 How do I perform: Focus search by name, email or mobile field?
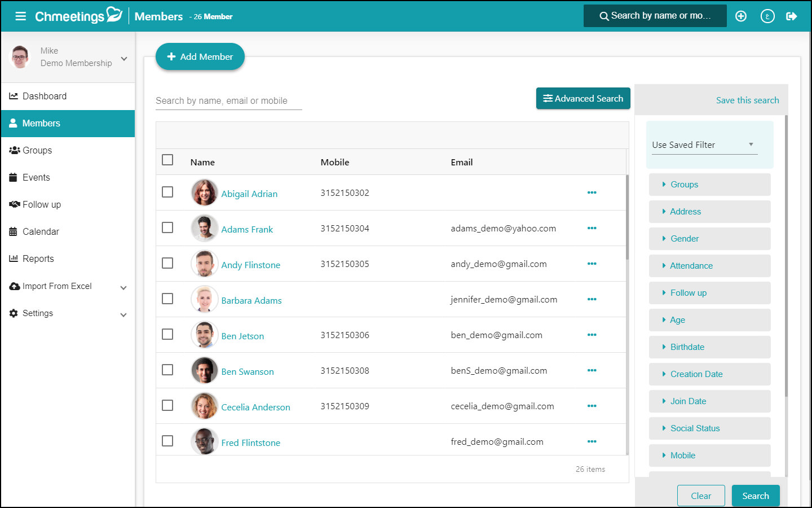229,101
